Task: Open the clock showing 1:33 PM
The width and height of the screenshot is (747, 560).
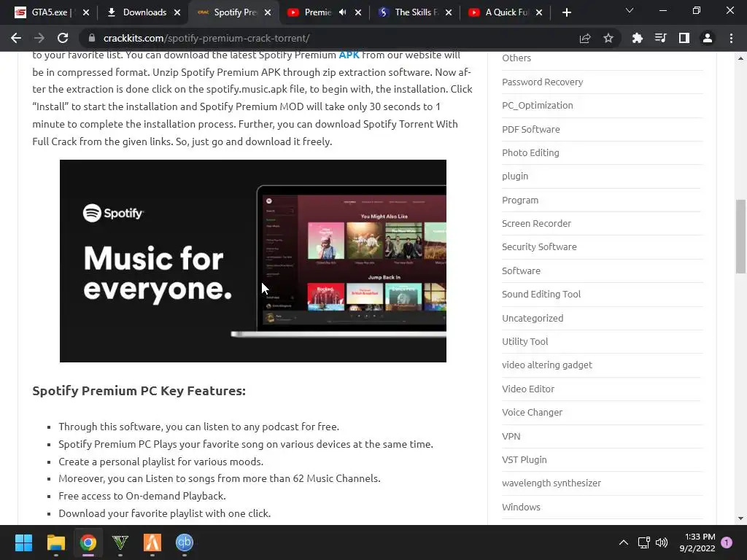Action: click(697, 542)
